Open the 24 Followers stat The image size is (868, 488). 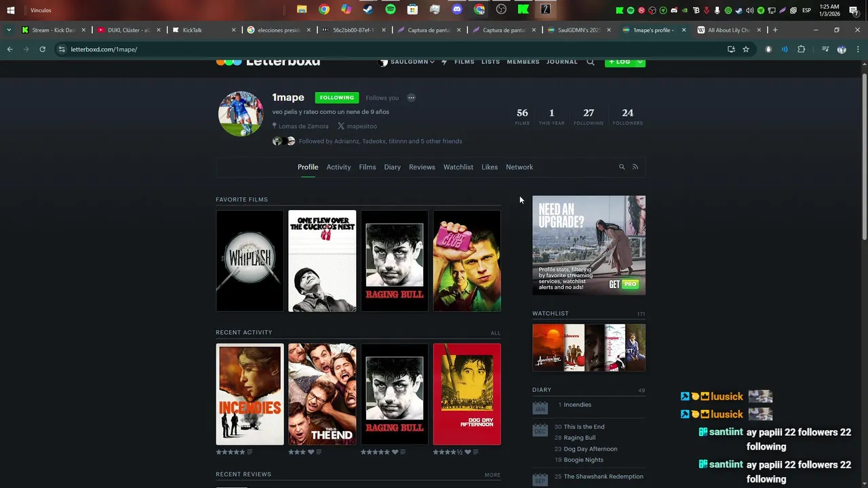click(628, 116)
